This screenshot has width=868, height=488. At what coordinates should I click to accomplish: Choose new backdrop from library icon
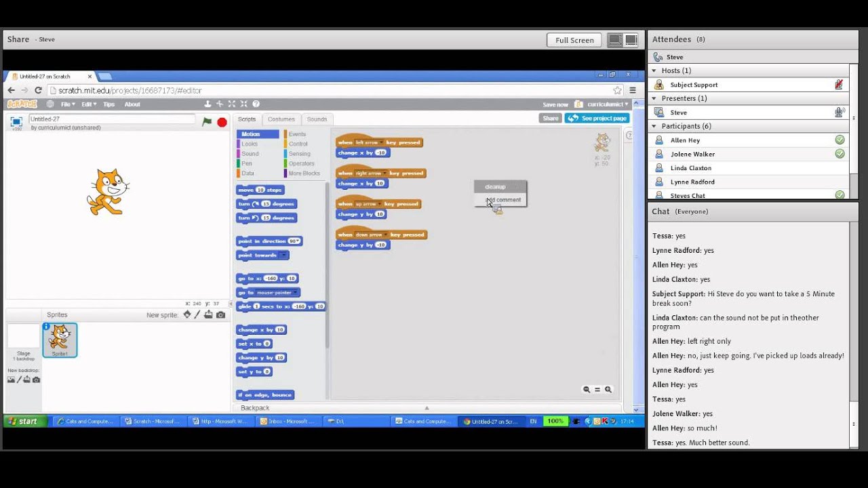pos(11,380)
